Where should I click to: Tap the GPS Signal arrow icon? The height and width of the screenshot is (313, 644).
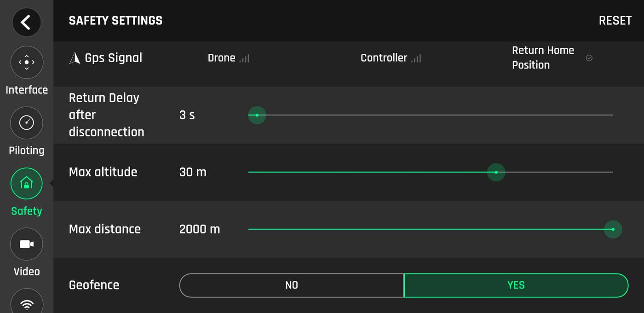pos(75,58)
